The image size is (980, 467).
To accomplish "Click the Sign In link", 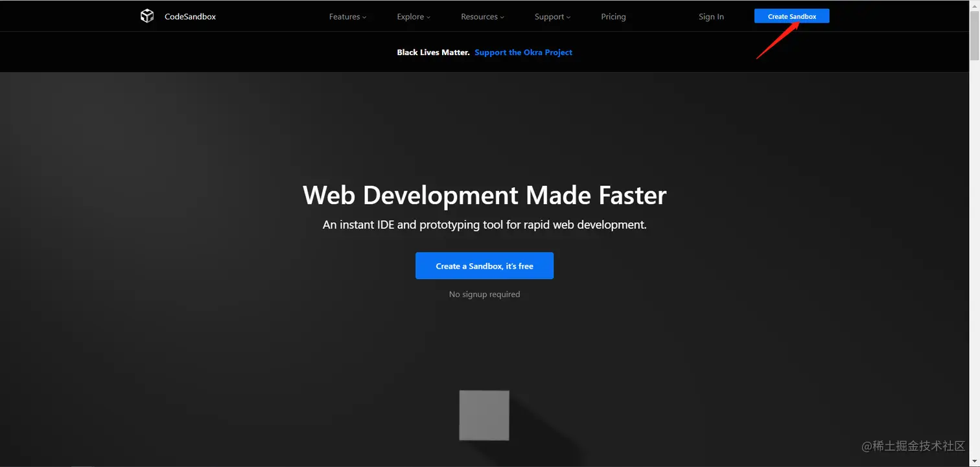I will 711,17.
